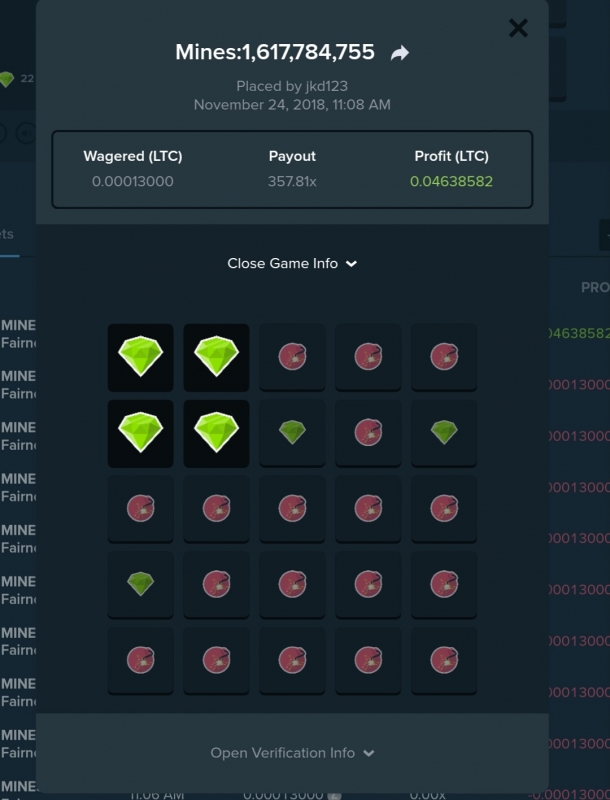The height and width of the screenshot is (800, 610).
Task: Click the mine tile in row three, column four
Action: click(368, 509)
